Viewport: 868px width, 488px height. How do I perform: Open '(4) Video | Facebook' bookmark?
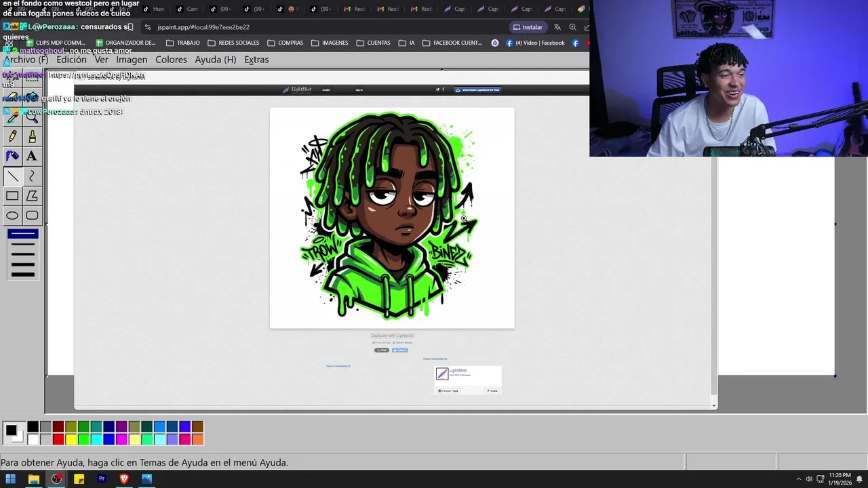point(534,43)
